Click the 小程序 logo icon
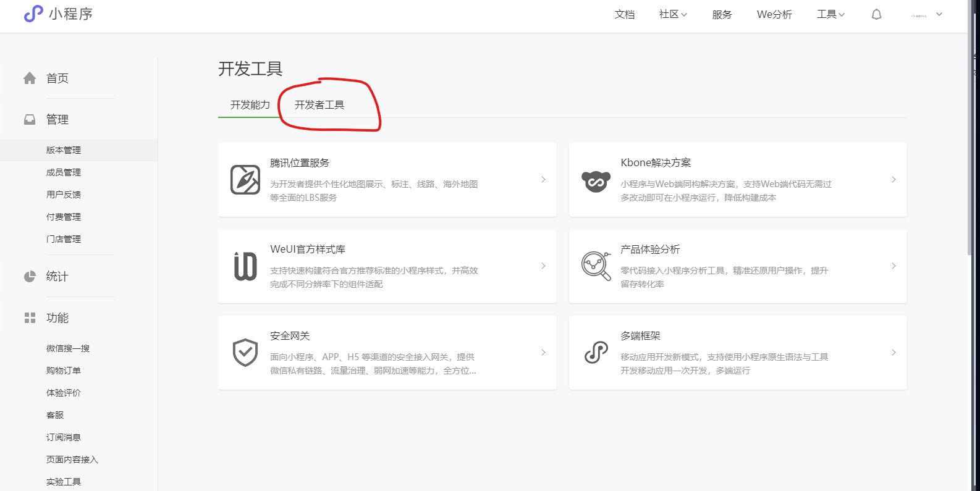The height and width of the screenshot is (491, 980). tap(33, 14)
